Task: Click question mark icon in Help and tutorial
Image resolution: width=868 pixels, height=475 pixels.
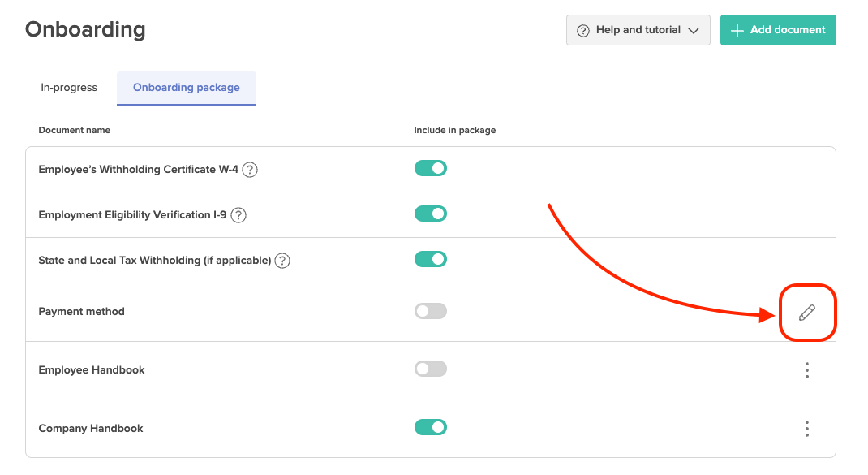Action: (582, 30)
